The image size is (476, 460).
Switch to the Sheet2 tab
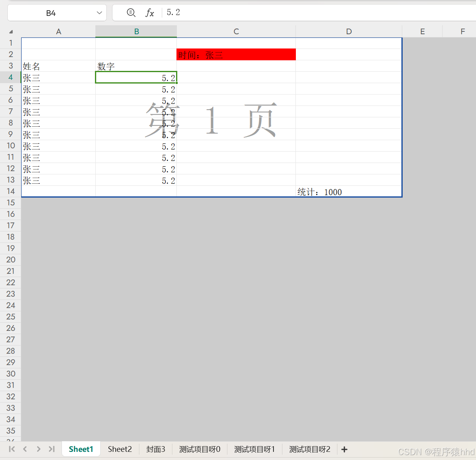[x=119, y=449]
